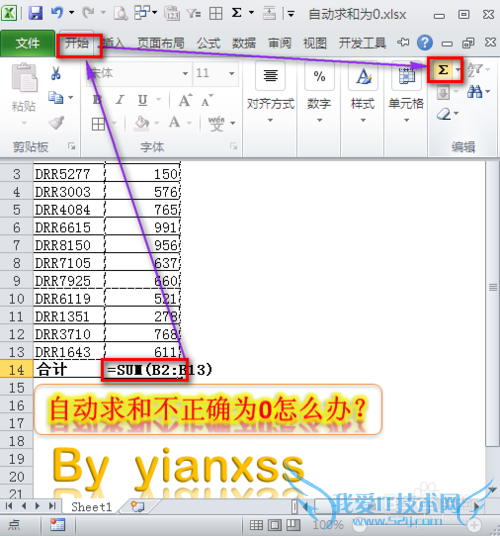500x536 pixels.
Task: Click the Sigma AutoSum icon in title toolbar
Action: (237, 13)
